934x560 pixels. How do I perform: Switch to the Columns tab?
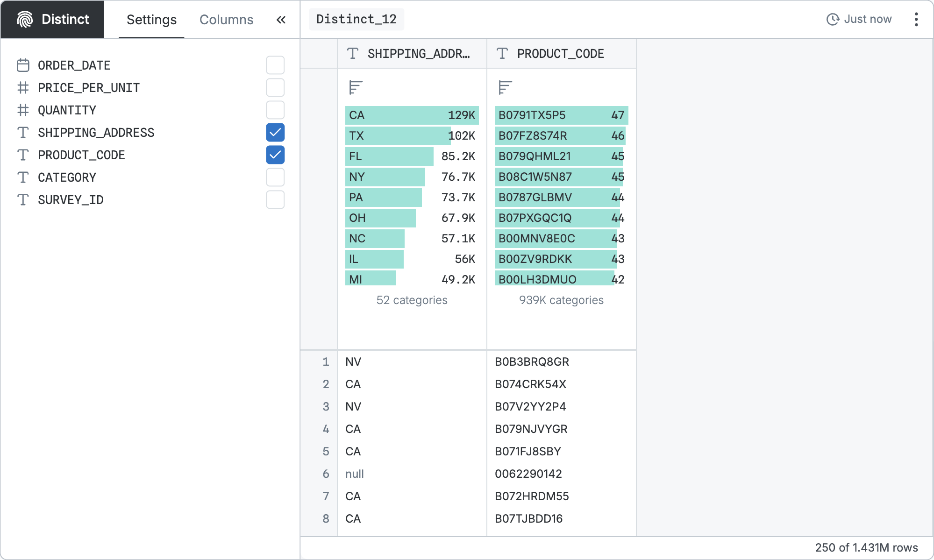[x=226, y=20]
